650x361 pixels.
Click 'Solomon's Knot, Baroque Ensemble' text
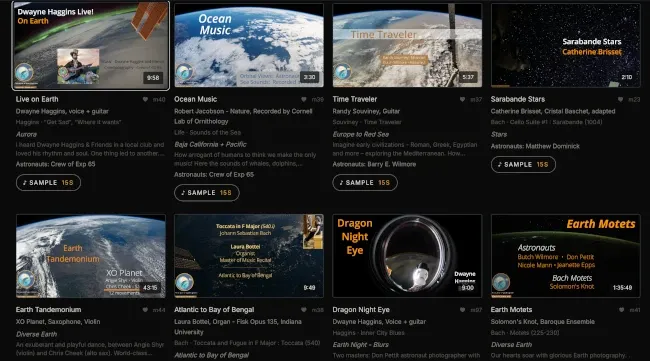click(543, 322)
